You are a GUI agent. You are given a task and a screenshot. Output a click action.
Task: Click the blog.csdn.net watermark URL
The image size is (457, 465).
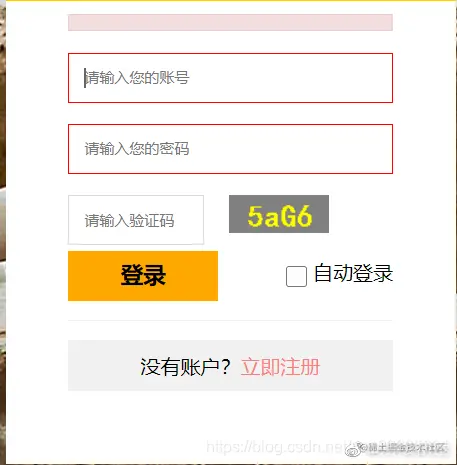(277, 447)
